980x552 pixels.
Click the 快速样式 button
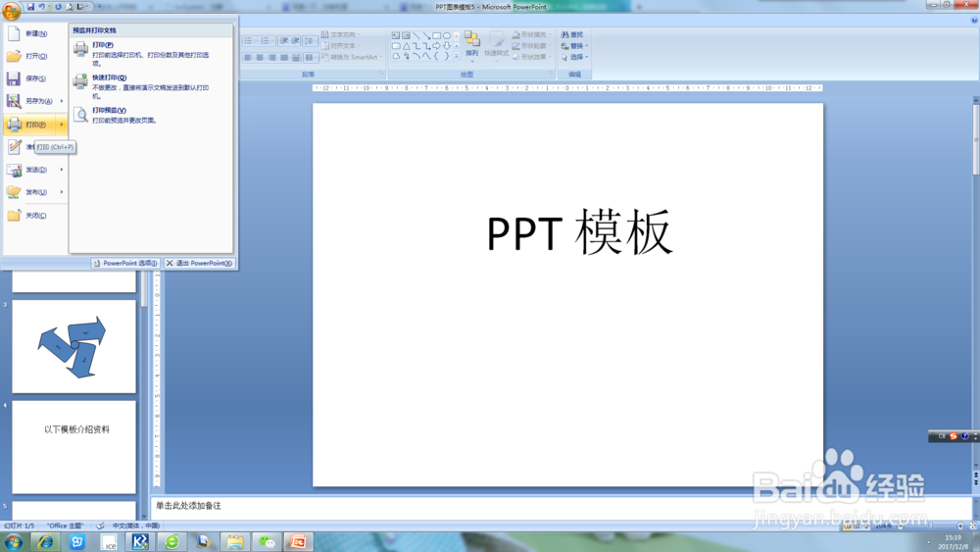click(496, 45)
